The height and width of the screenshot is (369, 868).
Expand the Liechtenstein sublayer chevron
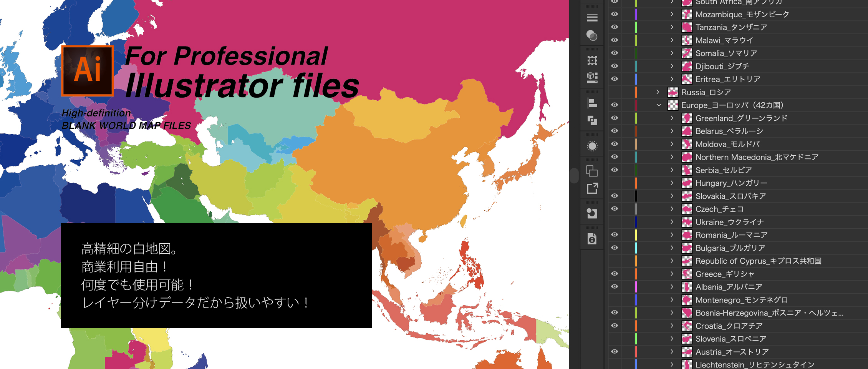point(672,364)
